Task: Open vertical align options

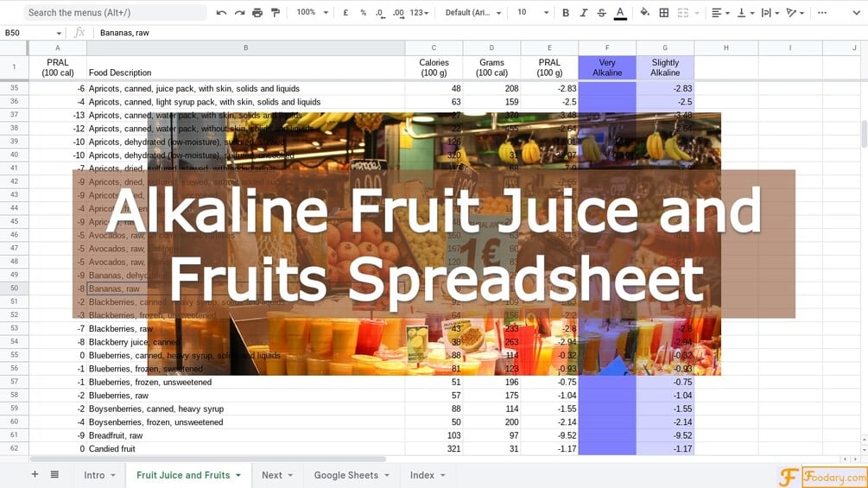Action: coord(745,12)
